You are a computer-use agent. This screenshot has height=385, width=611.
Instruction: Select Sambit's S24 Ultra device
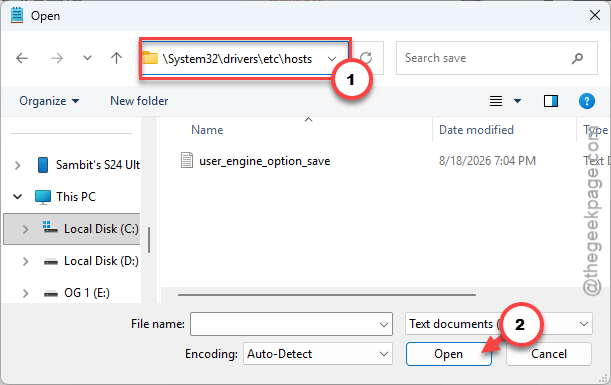(x=97, y=165)
